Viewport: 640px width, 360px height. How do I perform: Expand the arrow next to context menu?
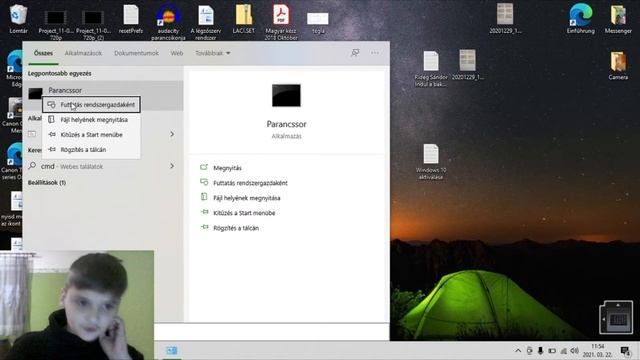tap(172, 134)
